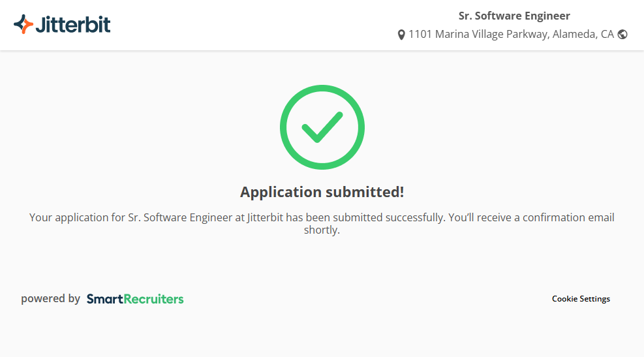Click "Alameda, CA" in the header address
Image resolution: width=644 pixels, height=357 pixels.
pyautogui.click(x=583, y=34)
